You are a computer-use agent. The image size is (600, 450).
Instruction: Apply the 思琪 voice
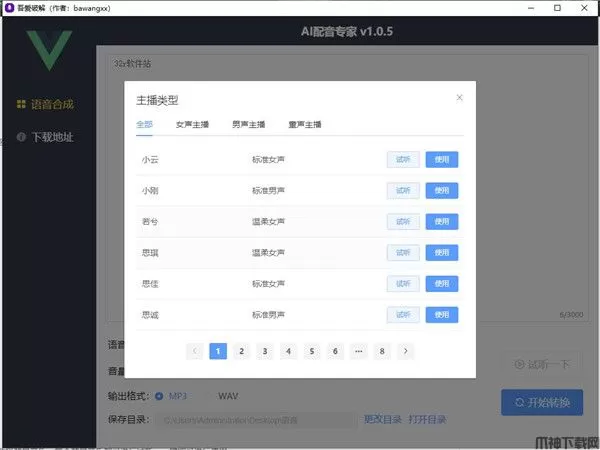pyautogui.click(x=442, y=253)
